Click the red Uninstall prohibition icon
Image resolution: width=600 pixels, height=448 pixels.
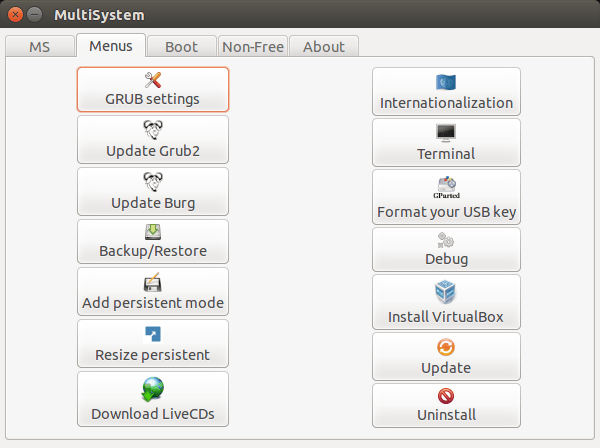pos(446,396)
